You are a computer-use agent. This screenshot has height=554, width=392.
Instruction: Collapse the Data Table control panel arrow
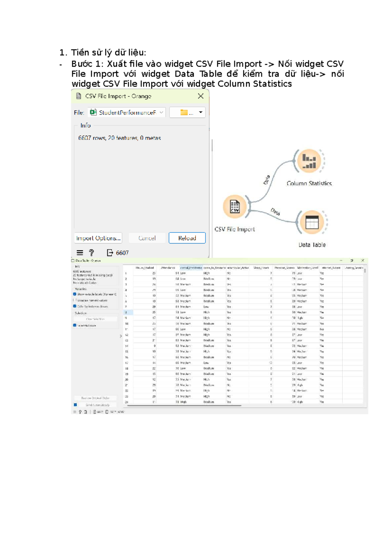click(121, 336)
